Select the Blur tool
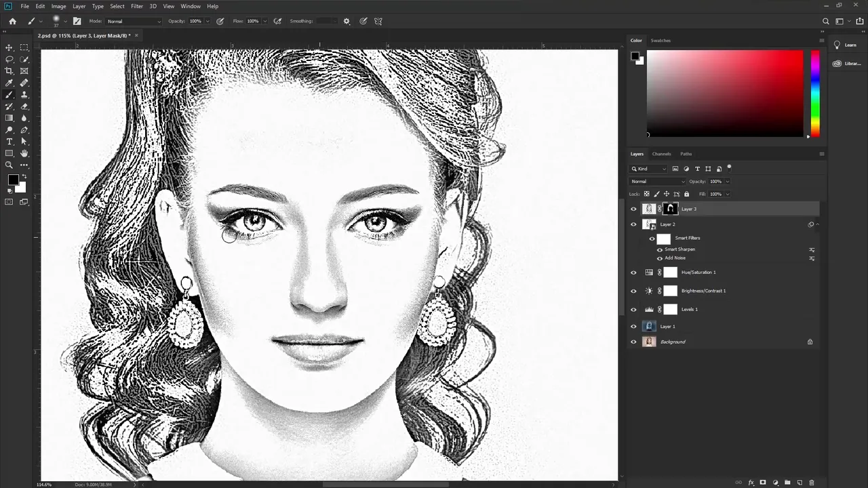 pyautogui.click(x=24, y=118)
